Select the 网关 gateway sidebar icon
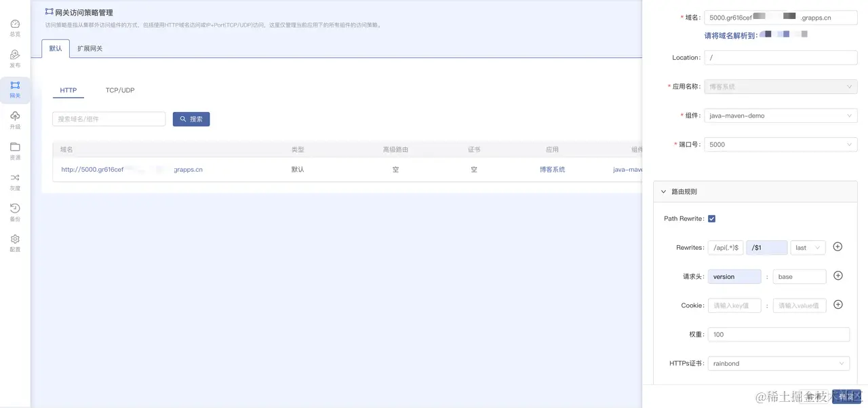The image size is (868, 408). point(15,85)
